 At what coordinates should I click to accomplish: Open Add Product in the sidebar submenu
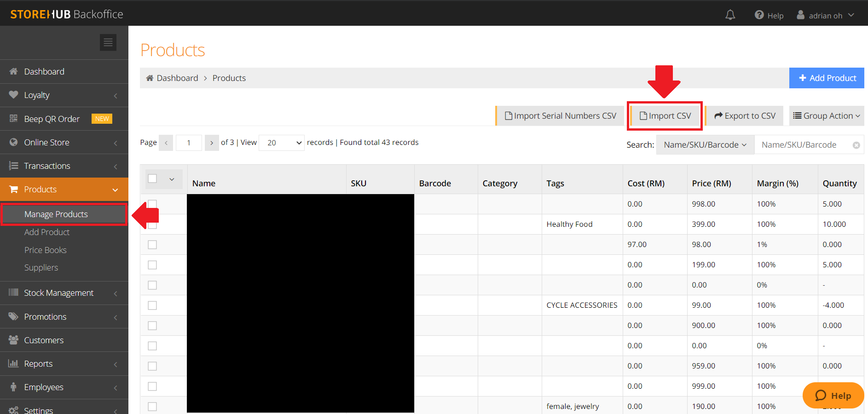(47, 232)
